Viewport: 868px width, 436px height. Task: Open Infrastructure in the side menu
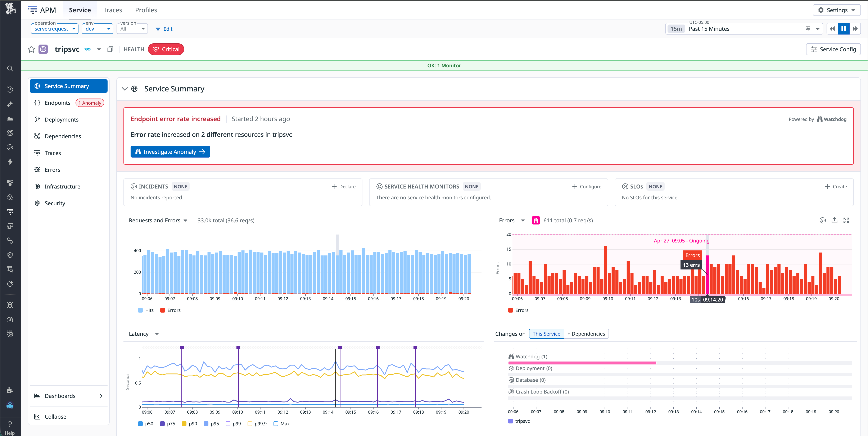[68, 186]
